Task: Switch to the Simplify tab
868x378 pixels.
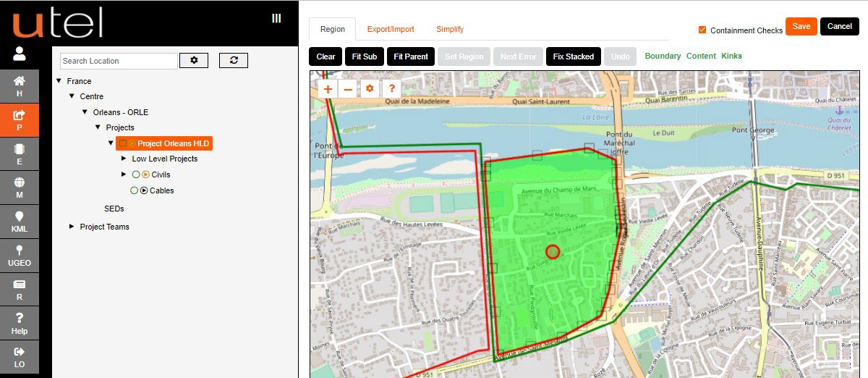Action: coord(450,29)
